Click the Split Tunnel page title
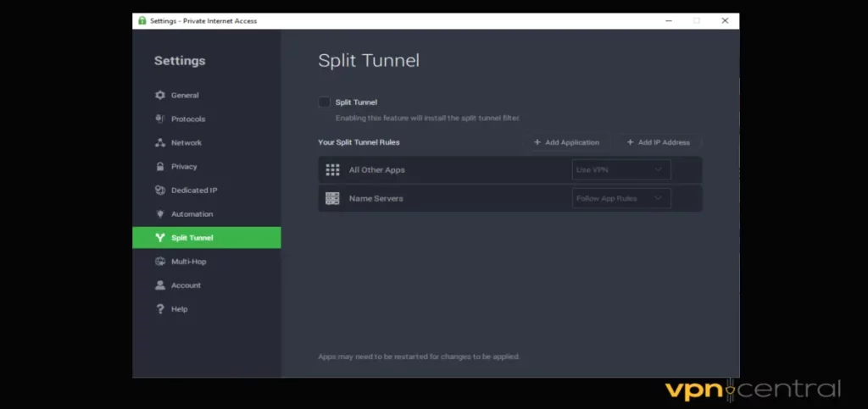This screenshot has height=409, width=868. (369, 60)
